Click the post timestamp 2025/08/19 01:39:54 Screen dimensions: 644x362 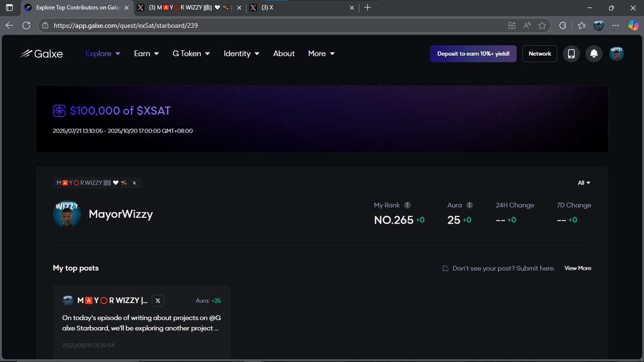pyautogui.click(x=89, y=345)
